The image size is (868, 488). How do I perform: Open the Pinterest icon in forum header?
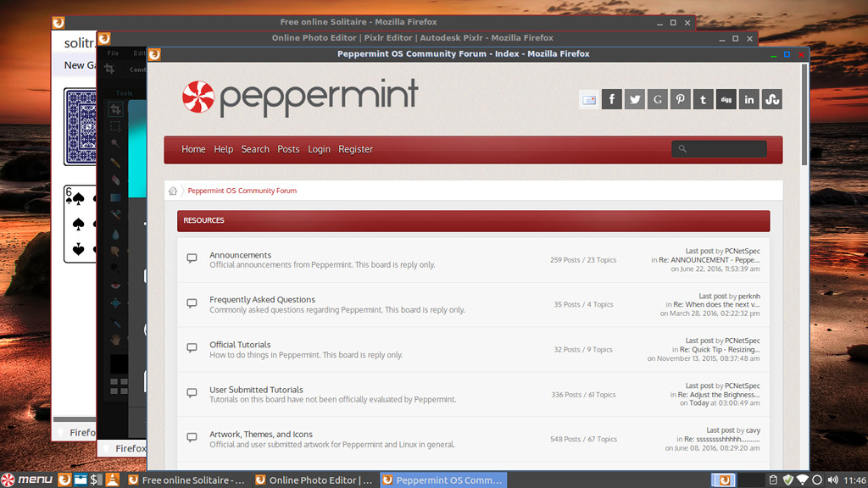click(681, 100)
